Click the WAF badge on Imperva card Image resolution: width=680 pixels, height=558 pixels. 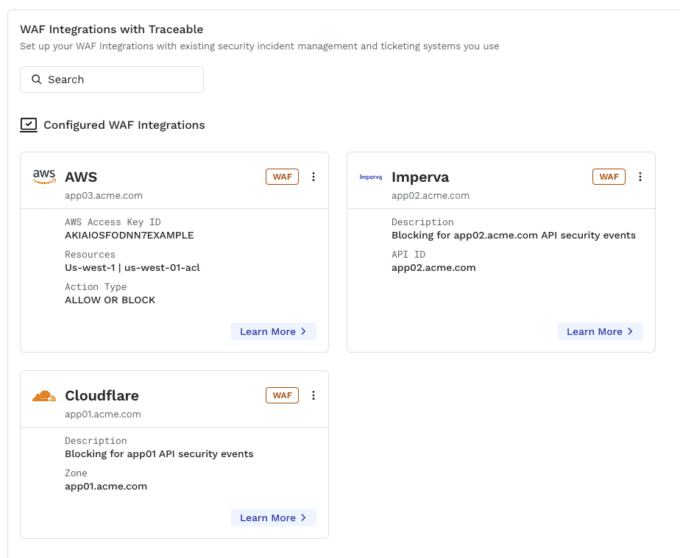609,177
